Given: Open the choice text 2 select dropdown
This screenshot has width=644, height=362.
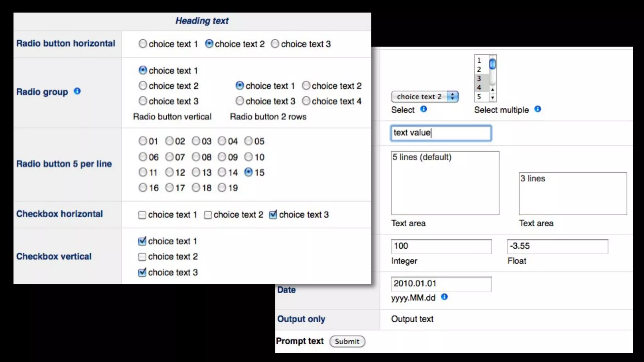Looking at the screenshot, I should coord(425,96).
